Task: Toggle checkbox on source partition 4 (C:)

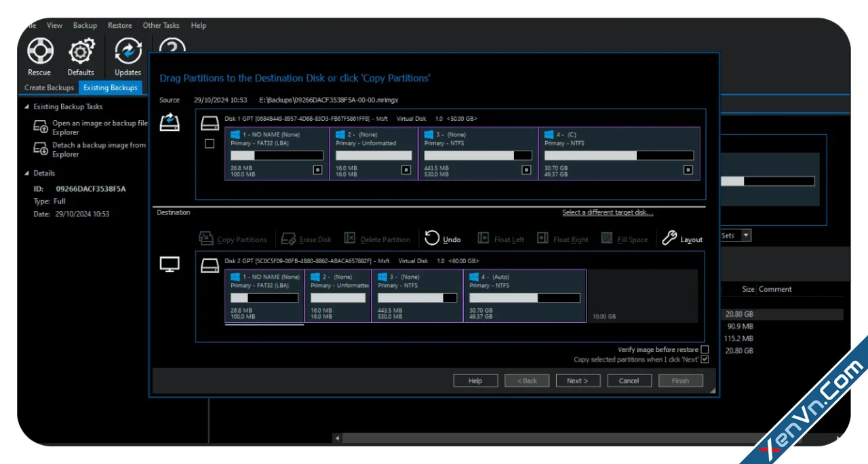Action: pos(688,170)
